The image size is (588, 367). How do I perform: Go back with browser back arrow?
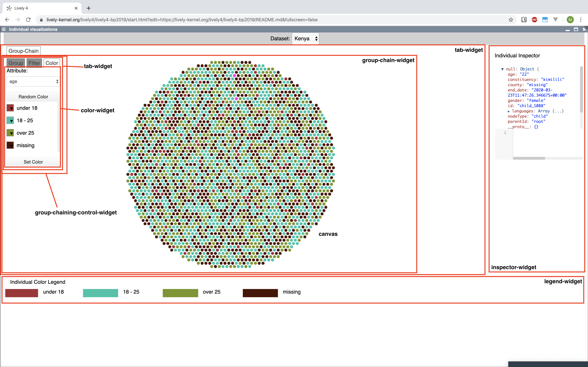click(x=7, y=20)
